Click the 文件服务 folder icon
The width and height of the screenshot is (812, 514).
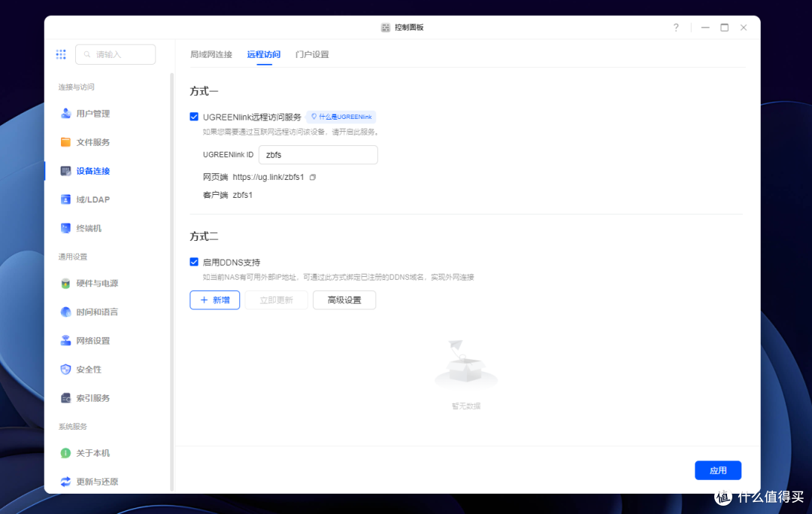(x=65, y=142)
